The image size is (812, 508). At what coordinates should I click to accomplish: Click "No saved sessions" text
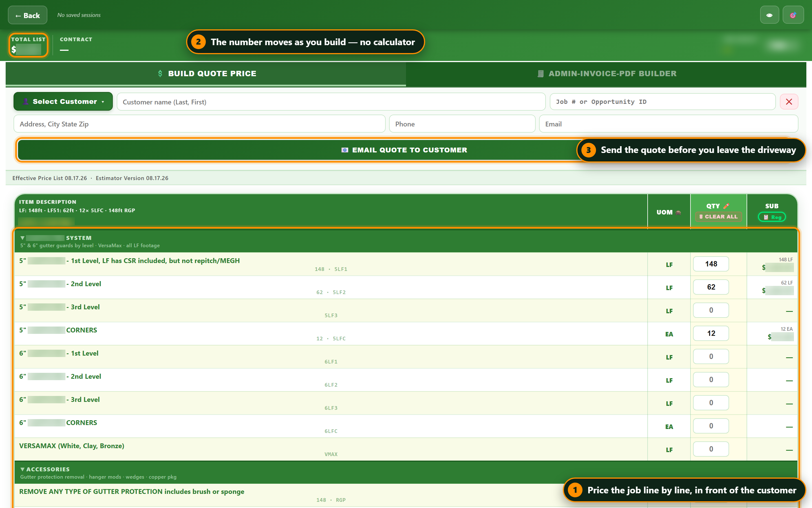79,15
